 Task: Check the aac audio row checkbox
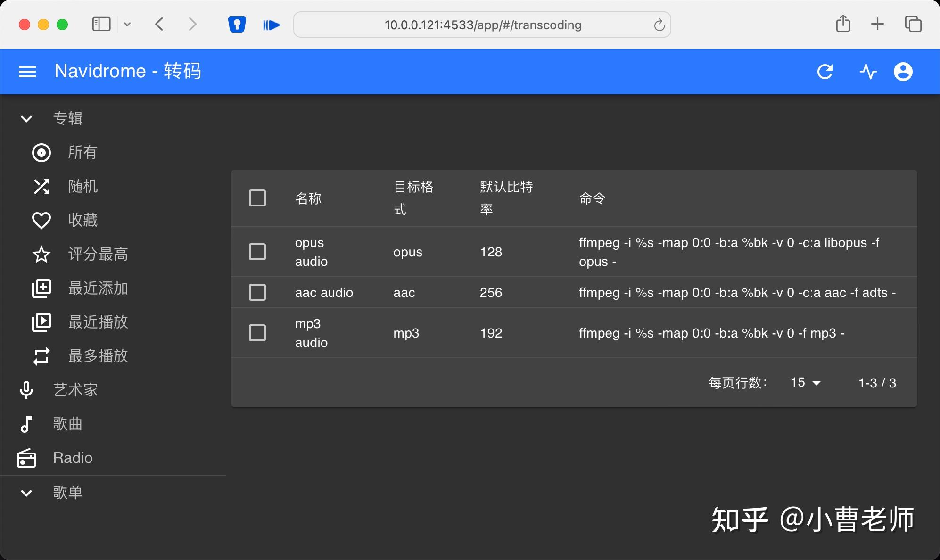(x=257, y=292)
